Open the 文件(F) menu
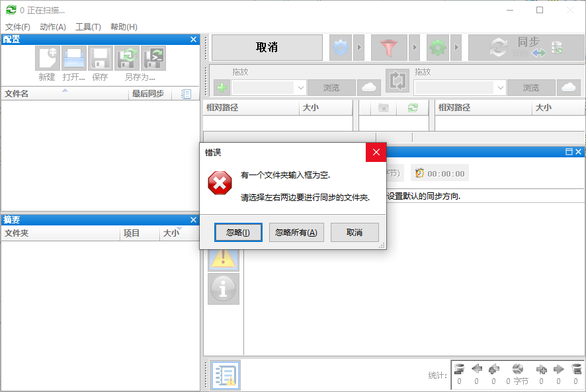The image size is (586, 392). coord(18,27)
